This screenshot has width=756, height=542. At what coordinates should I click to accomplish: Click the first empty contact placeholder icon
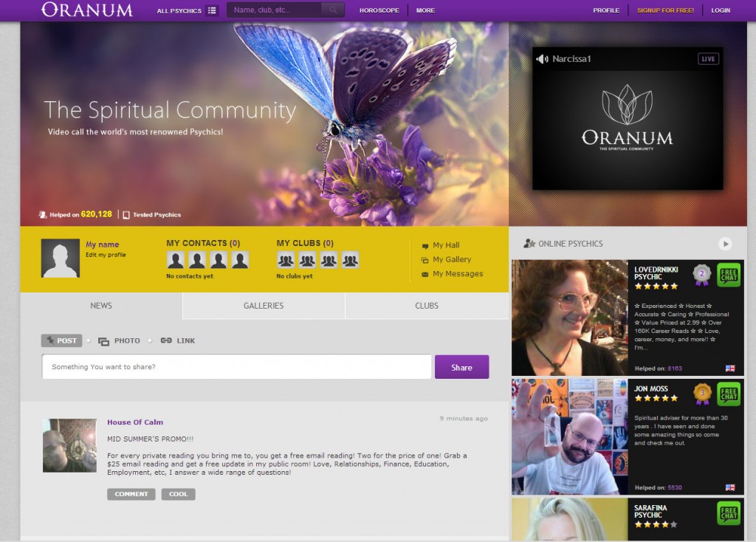point(176,260)
